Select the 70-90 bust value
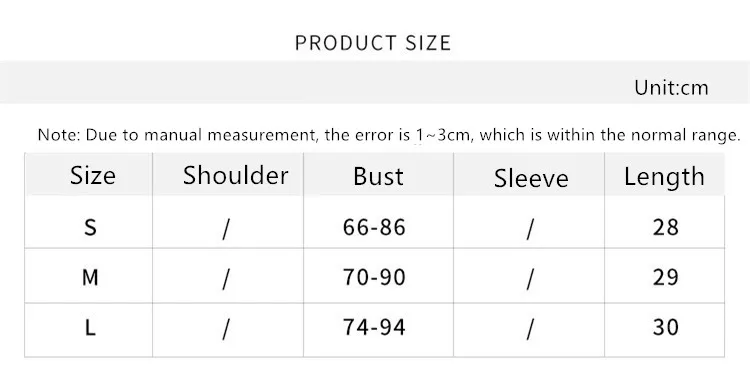This screenshot has height=379, width=750. click(x=374, y=278)
